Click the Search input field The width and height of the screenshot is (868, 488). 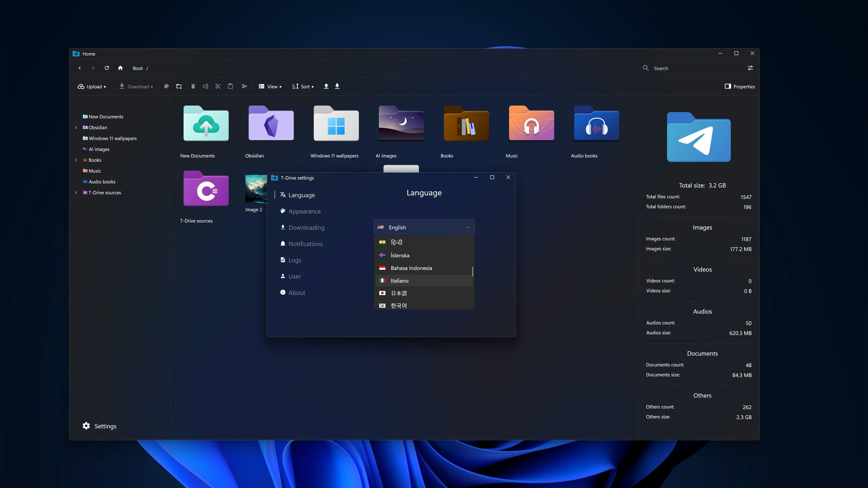tap(694, 68)
